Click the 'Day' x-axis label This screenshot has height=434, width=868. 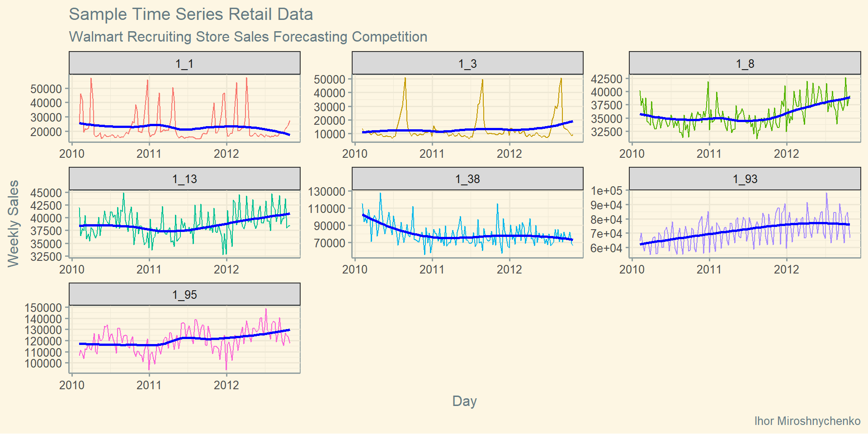click(464, 401)
